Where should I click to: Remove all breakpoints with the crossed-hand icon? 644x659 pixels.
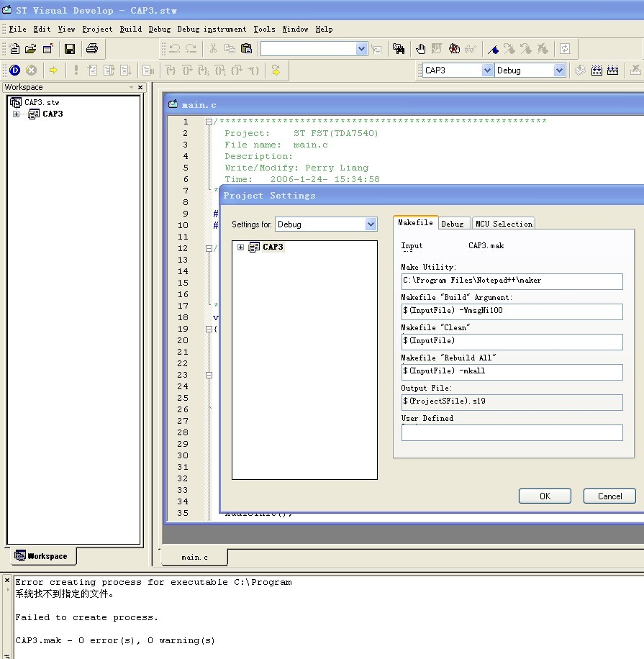(x=454, y=49)
